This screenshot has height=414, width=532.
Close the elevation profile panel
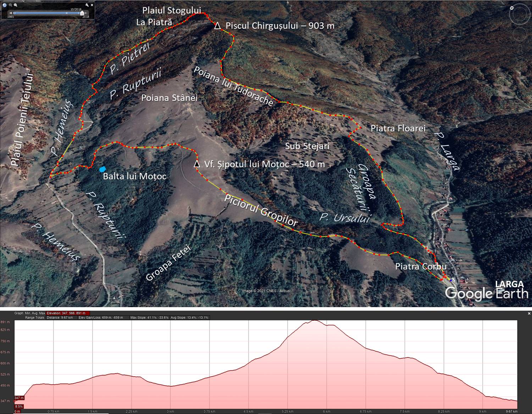pyautogui.click(x=529, y=314)
